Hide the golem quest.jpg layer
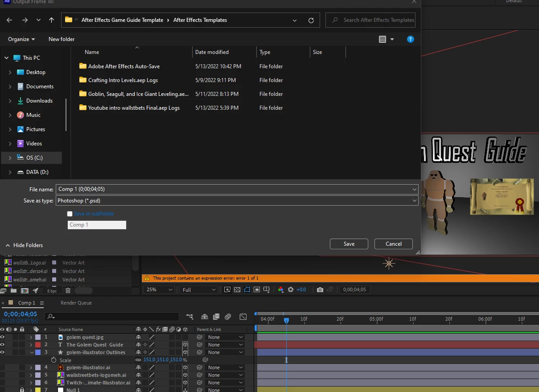Image resolution: width=539 pixels, height=392 pixels. [x=2, y=337]
